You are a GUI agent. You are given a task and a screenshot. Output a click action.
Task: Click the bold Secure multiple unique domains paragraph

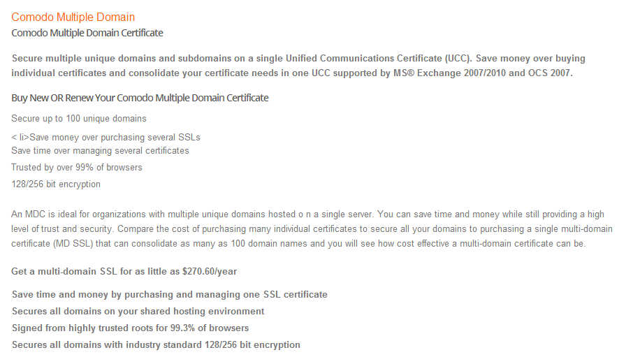(298, 66)
